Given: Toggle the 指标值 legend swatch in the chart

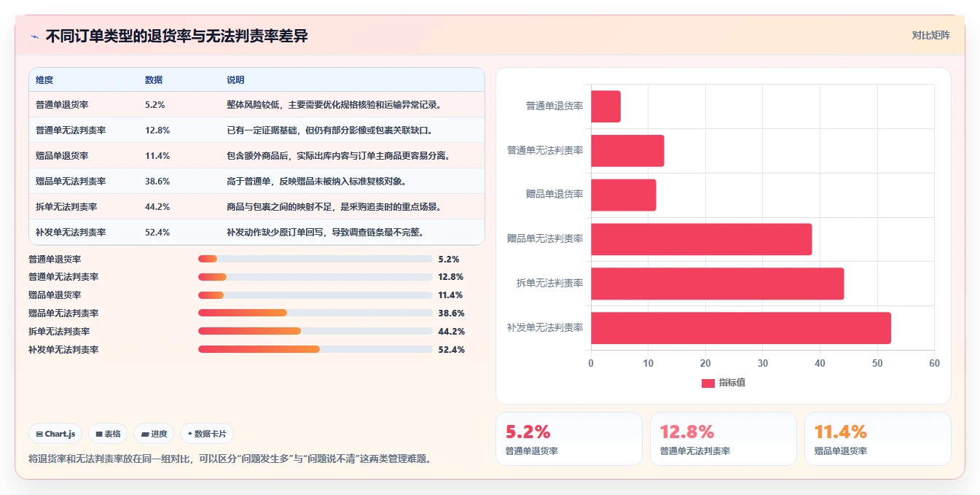Looking at the screenshot, I should coord(708,383).
